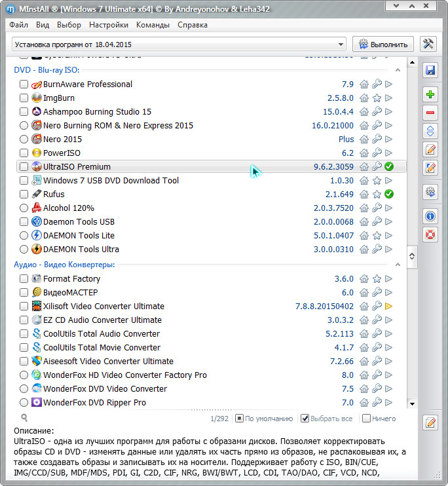
Task: Click the scrollbar thumb handle
Action: tap(412, 256)
